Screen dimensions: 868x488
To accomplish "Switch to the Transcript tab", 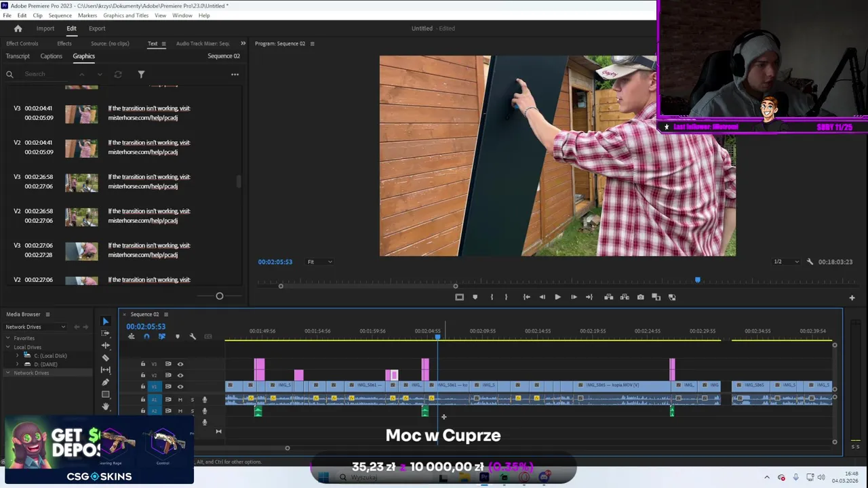I will pos(18,56).
